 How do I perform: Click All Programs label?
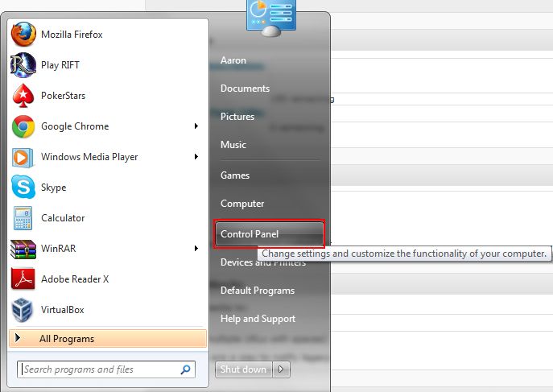[67, 339]
